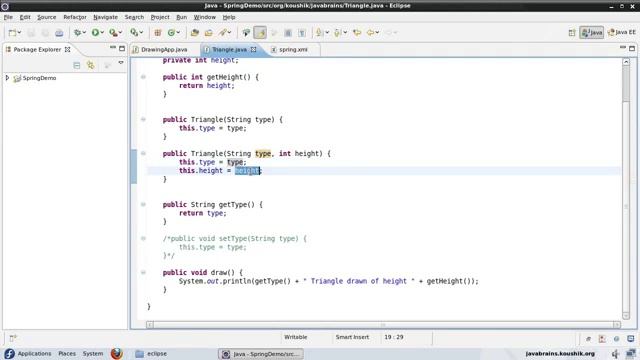Click Collapse All in Package Explorer
This screenshot has width=640, height=360.
point(76,65)
